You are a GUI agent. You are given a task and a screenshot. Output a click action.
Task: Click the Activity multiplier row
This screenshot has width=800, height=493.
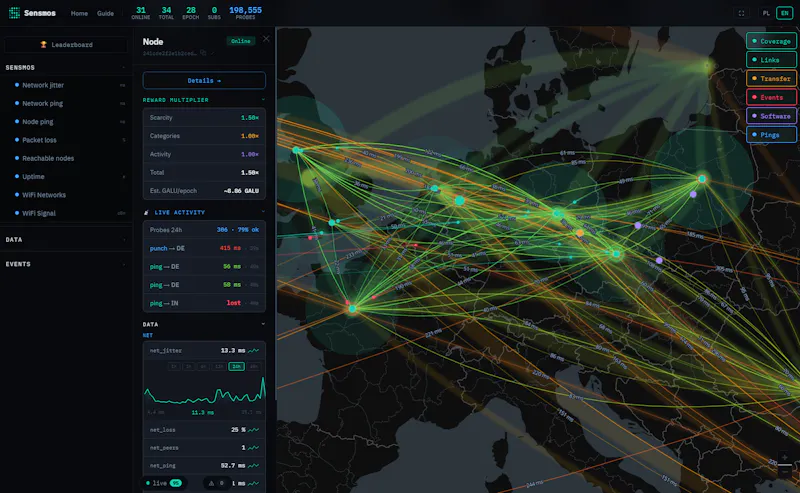(x=204, y=154)
